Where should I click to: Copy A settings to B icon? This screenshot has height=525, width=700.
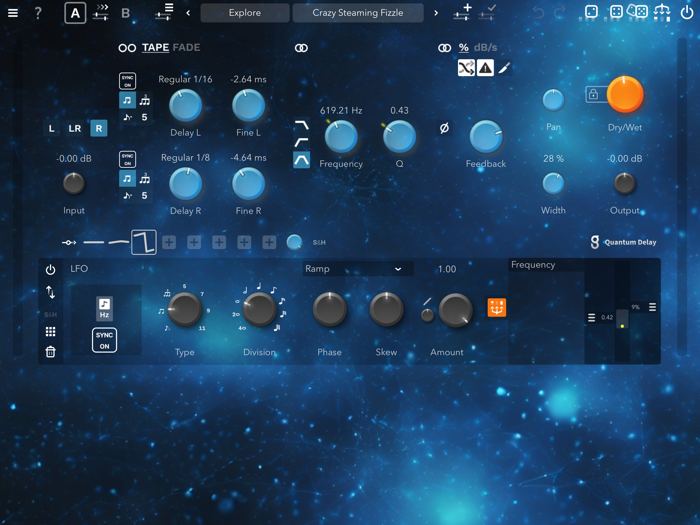point(101,12)
